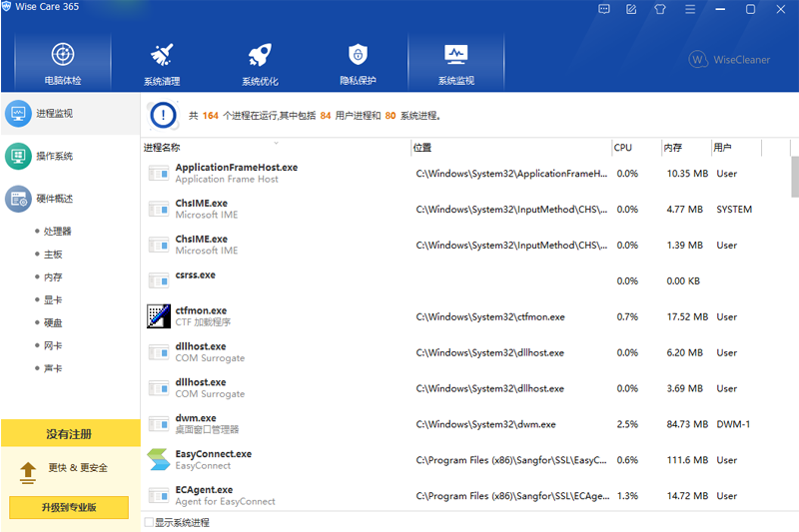The image size is (799, 532).
Task: Click the unregistered banner (没有注册)
Action: tap(70, 434)
